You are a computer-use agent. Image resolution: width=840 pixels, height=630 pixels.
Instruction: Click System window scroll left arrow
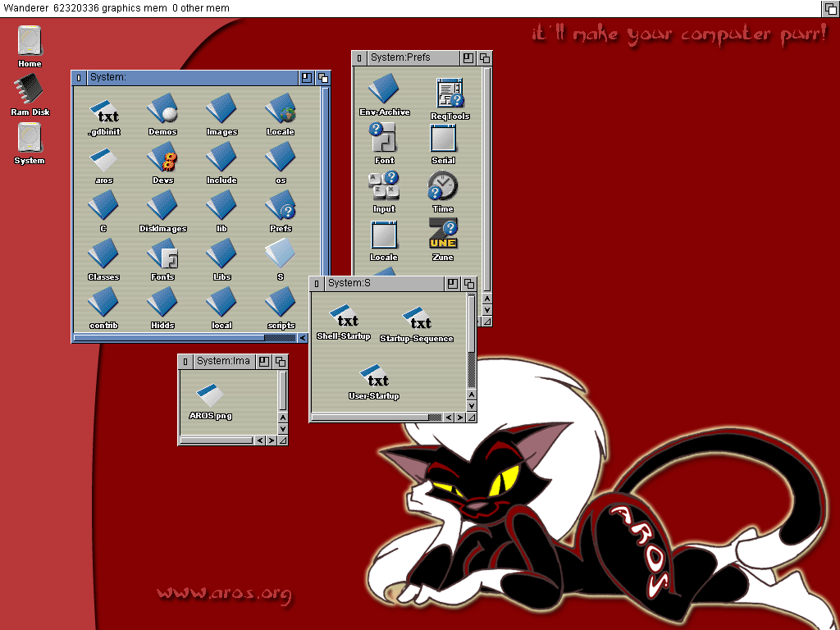click(x=303, y=338)
